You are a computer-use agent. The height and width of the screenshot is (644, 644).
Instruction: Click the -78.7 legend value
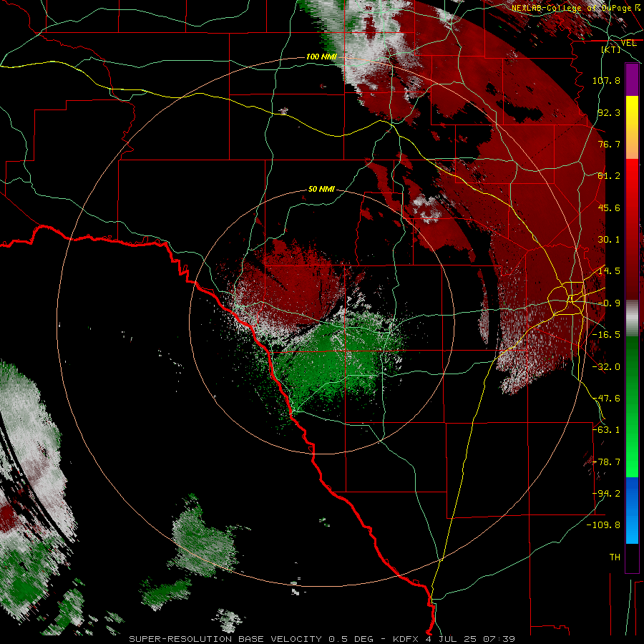(x=606, y=462)
